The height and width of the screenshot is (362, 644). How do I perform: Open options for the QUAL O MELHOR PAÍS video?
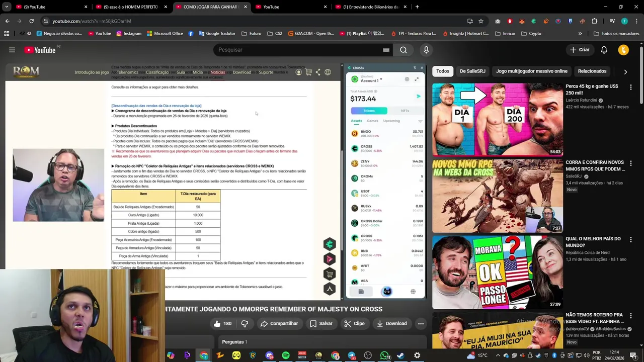coord(631,240)
